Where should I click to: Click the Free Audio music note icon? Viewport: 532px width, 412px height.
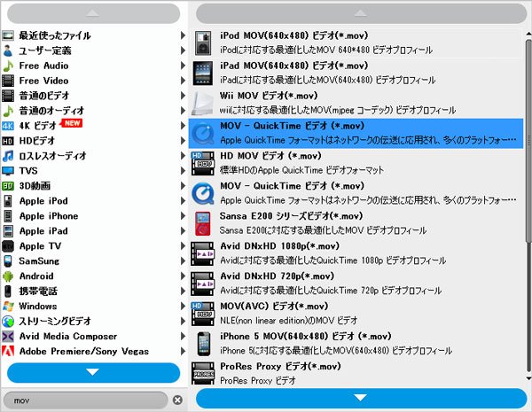8,66
